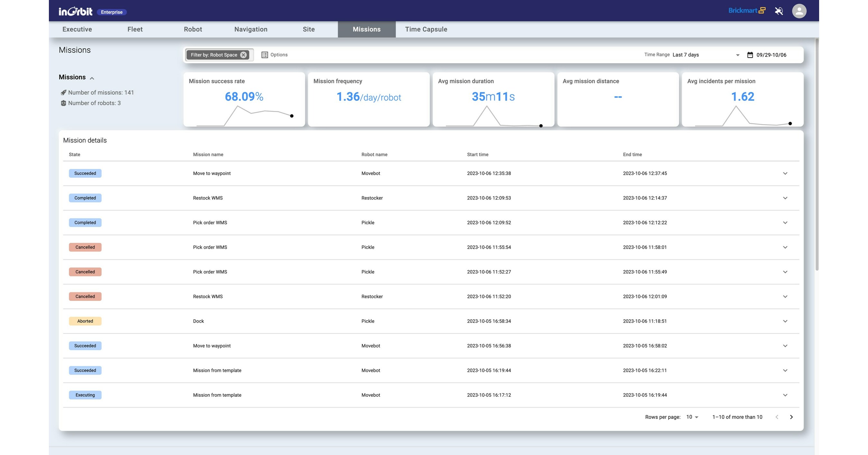Switch to the Executive tab
The image size is (868, 455).
(x=77, y=29)
